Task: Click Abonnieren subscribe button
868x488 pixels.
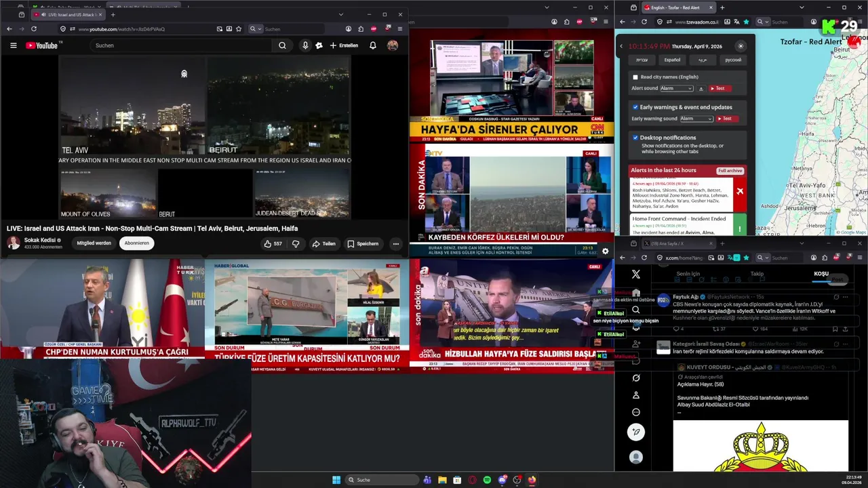Action: (x=136, y=243)
